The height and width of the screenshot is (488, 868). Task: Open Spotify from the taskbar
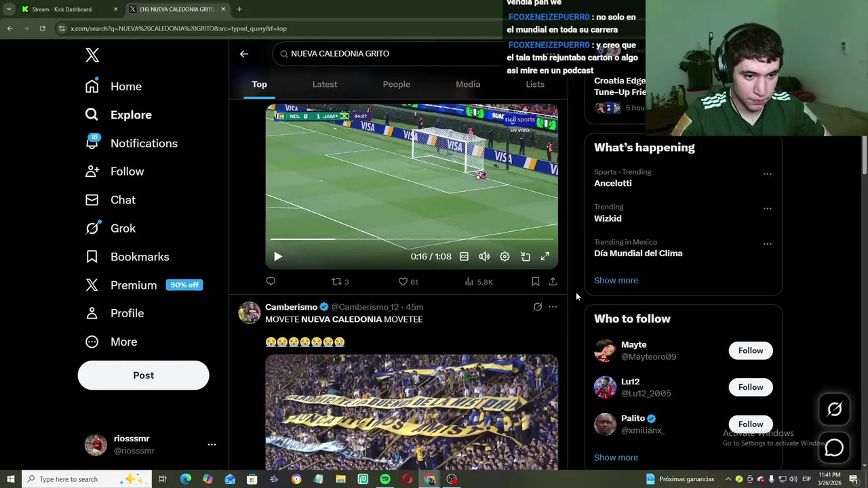385,479
